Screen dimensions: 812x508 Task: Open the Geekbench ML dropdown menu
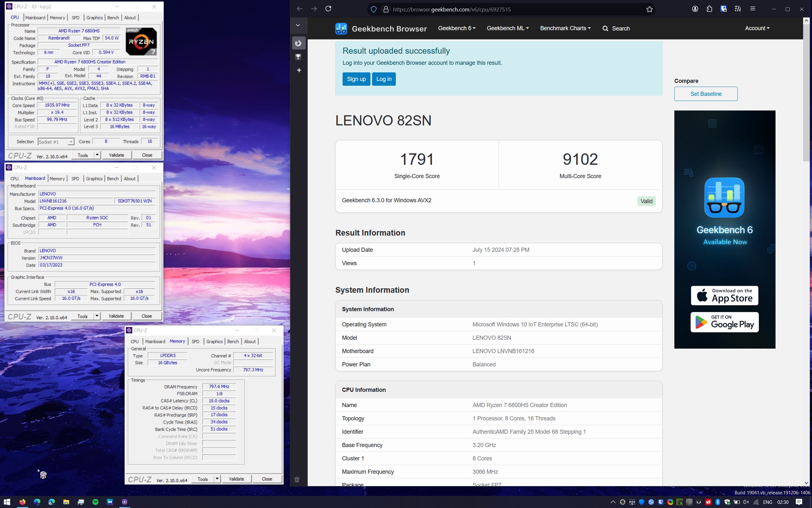tap(508, 28)
